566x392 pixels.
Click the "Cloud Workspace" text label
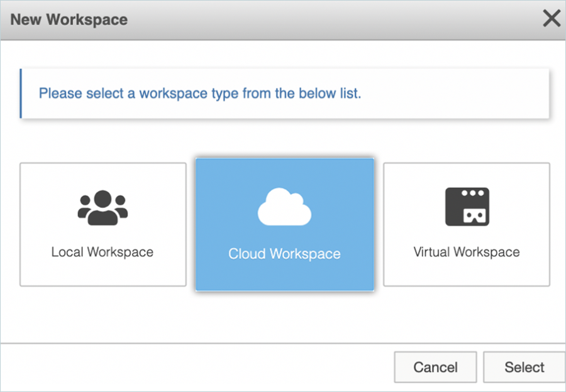(x=284, y=254)
